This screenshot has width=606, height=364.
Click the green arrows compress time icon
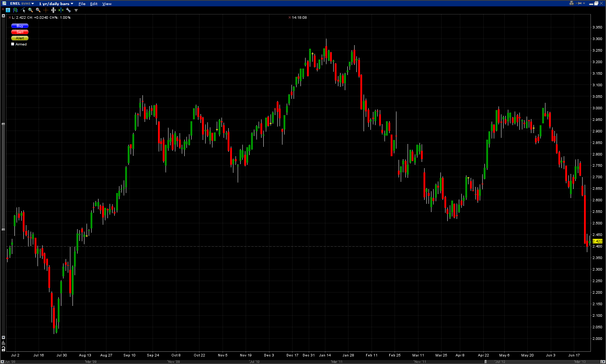pyautogui.click(x=61, y=10)
